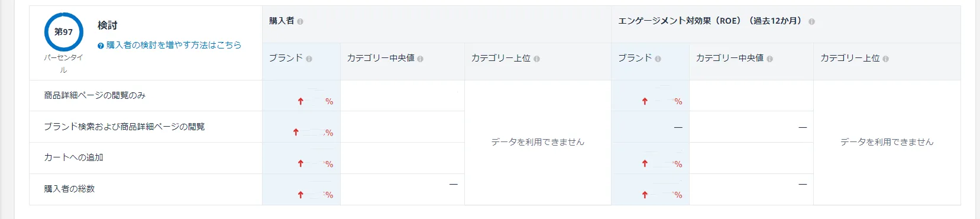Click red up arrow in 商品詳細ページの閲覧のみ 購入者 brand cell
980x219 pixels.
[300, 101]
